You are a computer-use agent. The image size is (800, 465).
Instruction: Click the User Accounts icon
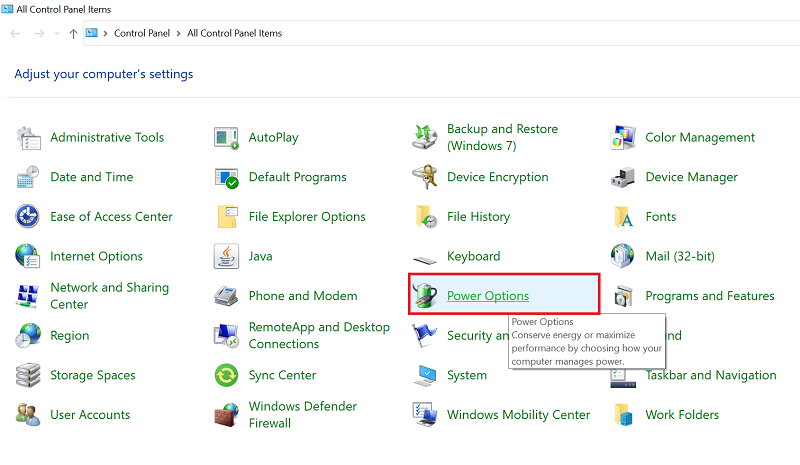tap(28, 415)
